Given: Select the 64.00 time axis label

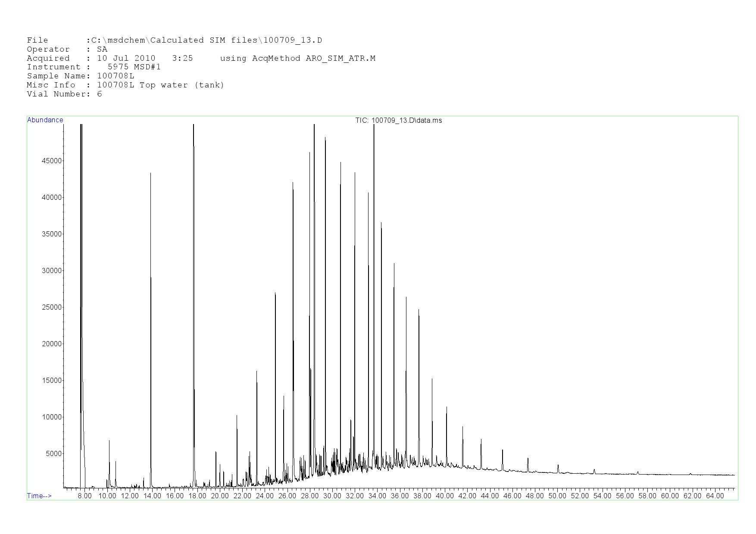Looking at the screenshot, I should point(715,496).
